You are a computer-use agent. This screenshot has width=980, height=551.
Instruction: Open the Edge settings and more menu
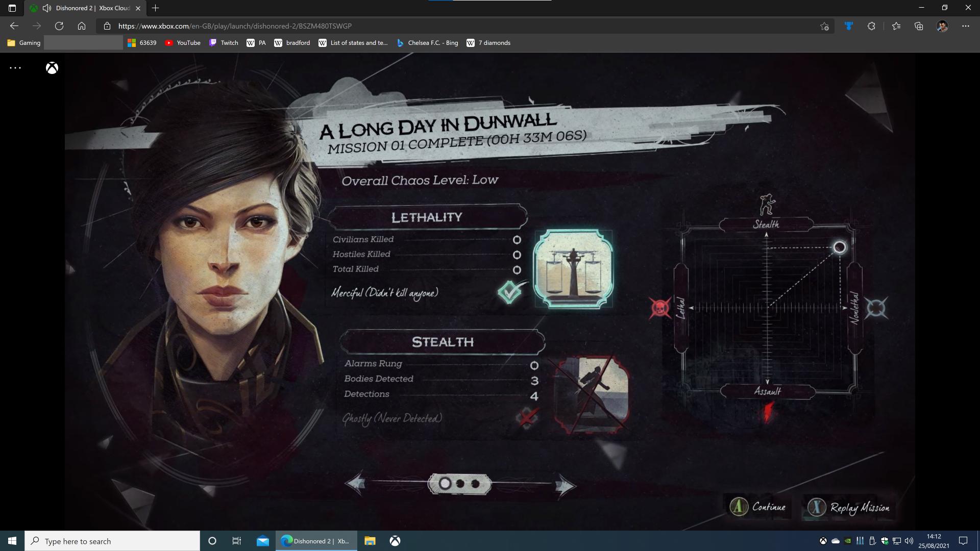click(x=966, y=26)
